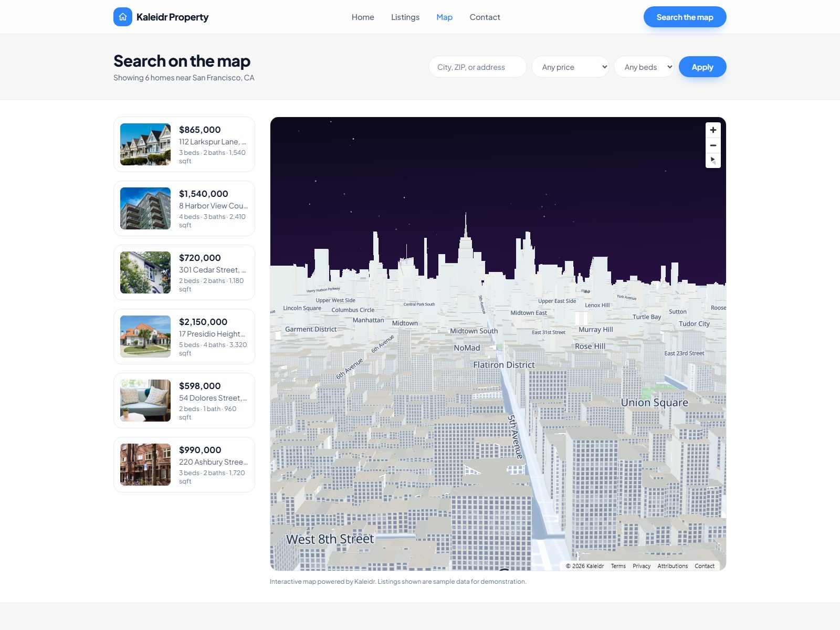Open the Any beds dropdown
Image resolution: width=840 pixels, height=630 pixels.
tap(644, 67)
